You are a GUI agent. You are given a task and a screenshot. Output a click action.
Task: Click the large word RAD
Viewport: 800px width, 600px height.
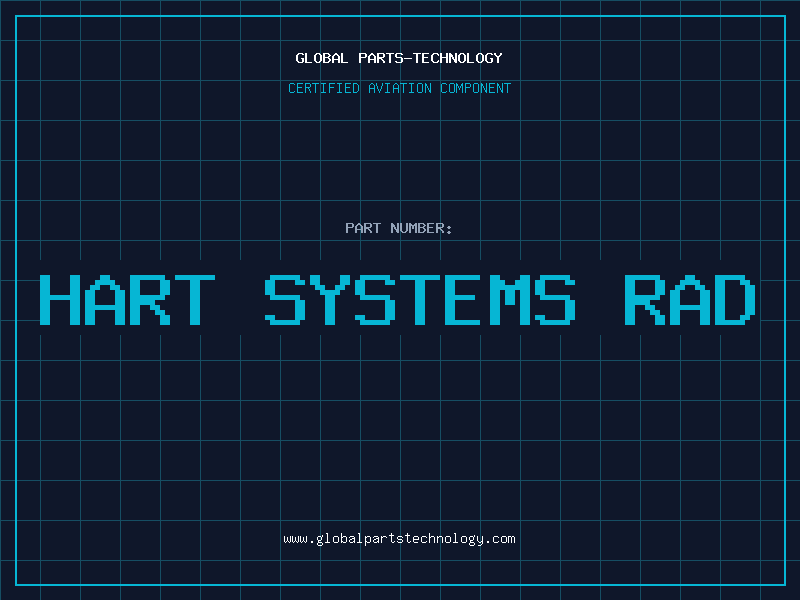coord(690,300)
